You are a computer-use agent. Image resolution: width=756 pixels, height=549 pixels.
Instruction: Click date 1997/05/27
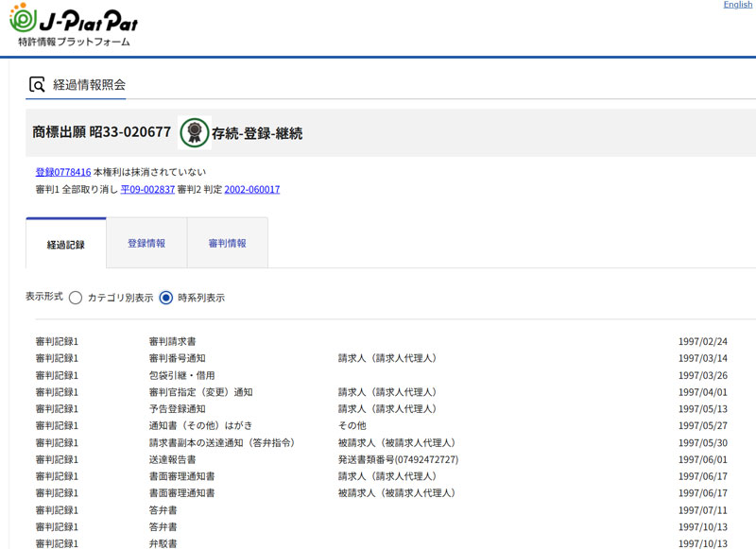click(x=702, y=425)
